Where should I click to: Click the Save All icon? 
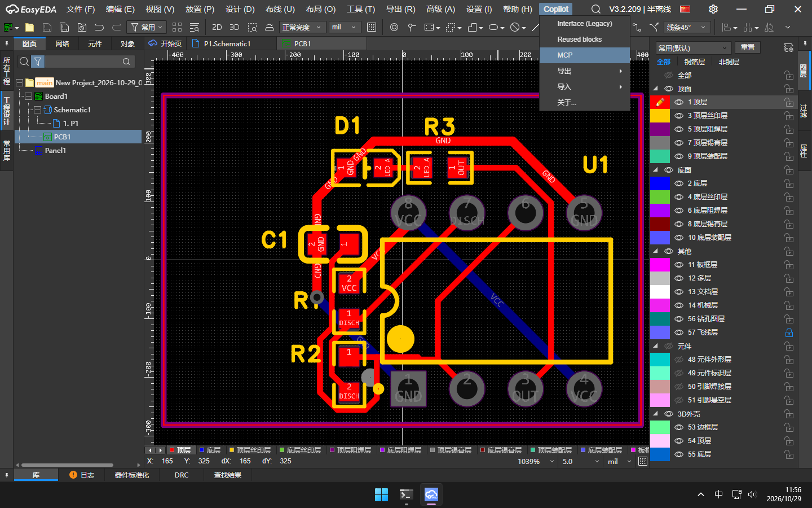pyautogui.click(x=64, y=27)
